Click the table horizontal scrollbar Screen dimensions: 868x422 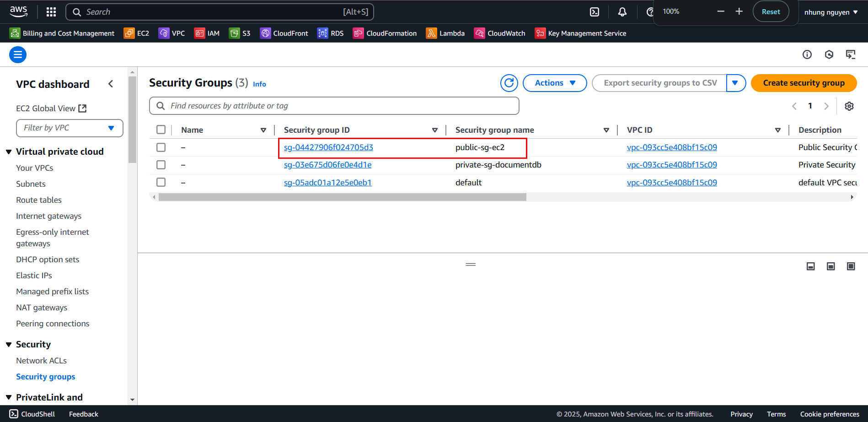click(342, 197)
